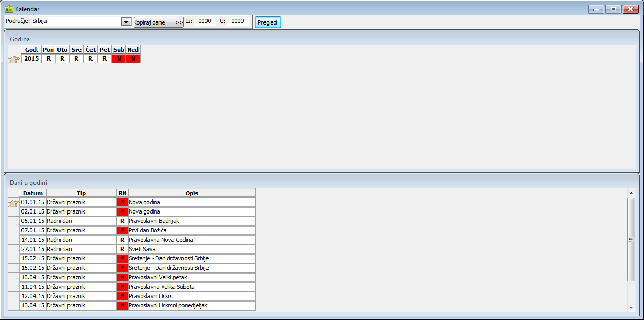Click the U year input field
Screen dimensions: 644x320
pos(238,21)
